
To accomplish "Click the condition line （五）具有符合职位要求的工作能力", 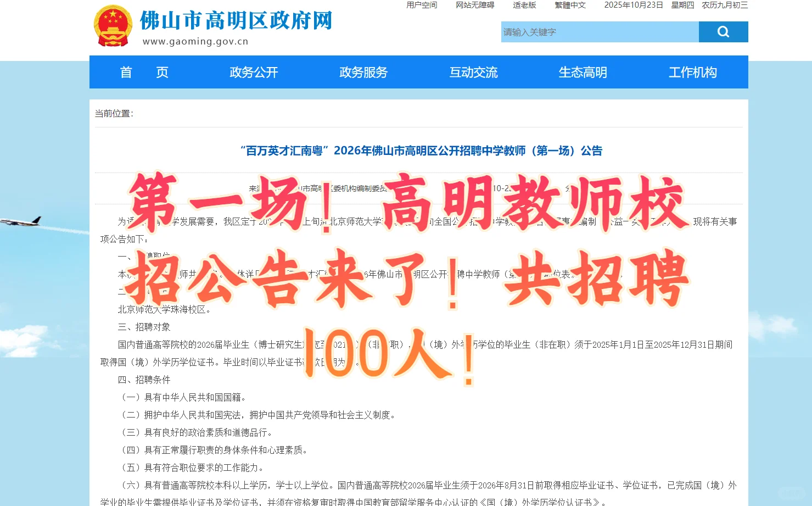I will 192,468.
